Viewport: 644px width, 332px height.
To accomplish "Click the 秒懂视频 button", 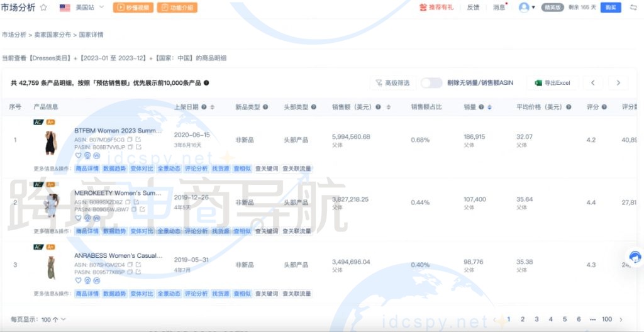I will pyautogui.click(x=133, y=8).
